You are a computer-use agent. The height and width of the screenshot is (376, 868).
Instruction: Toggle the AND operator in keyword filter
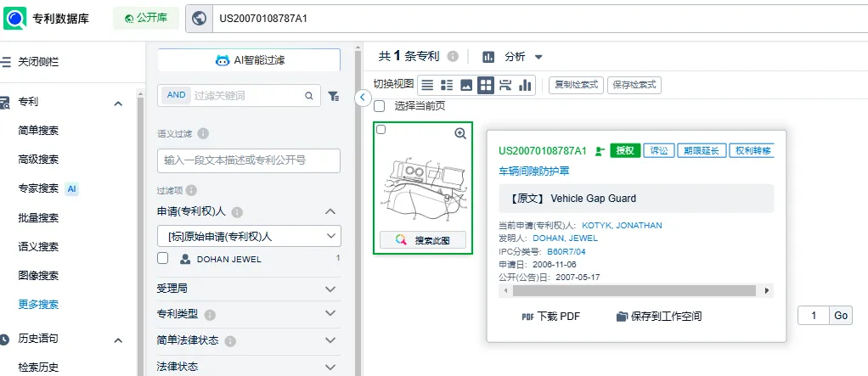click(x=176, y=95)
